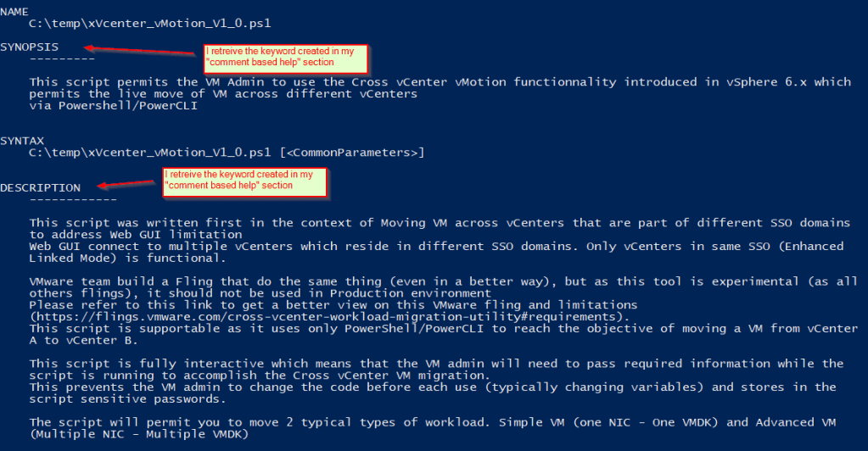
Task: Click the dashed underline below SYNOPSIS
Action: click(62, 59)
